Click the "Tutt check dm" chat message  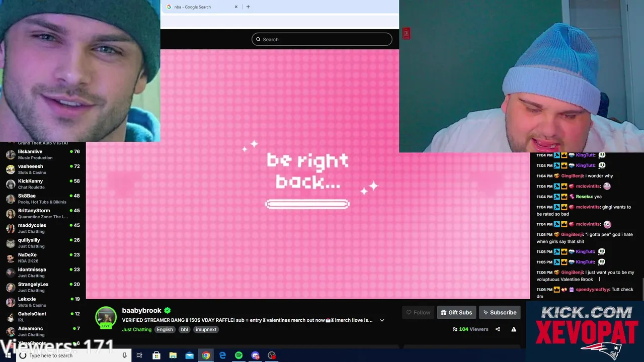click(x=585, y=293)
